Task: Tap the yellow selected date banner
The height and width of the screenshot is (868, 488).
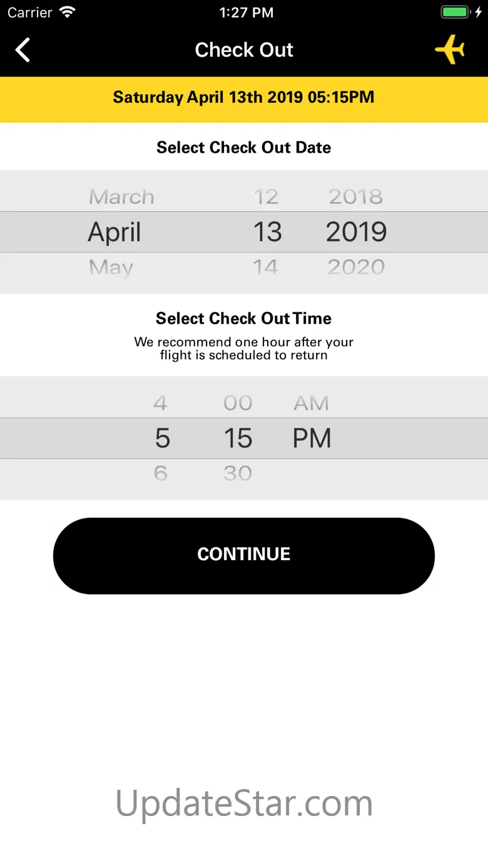Action: click(244, 98)
